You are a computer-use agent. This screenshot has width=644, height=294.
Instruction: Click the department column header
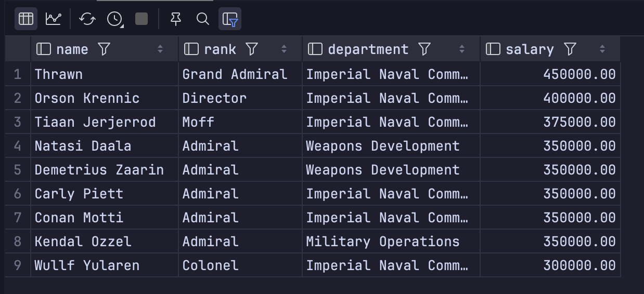point(368,49)
